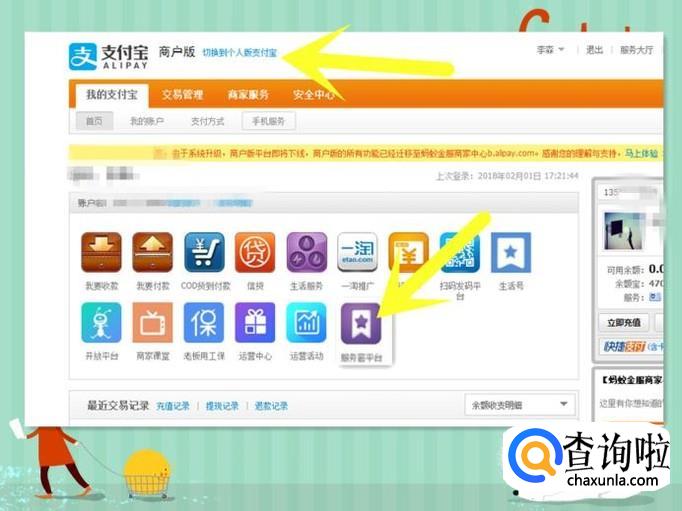
Task: Click 马上体验 in the yellow notice
Action: point(641,153)
